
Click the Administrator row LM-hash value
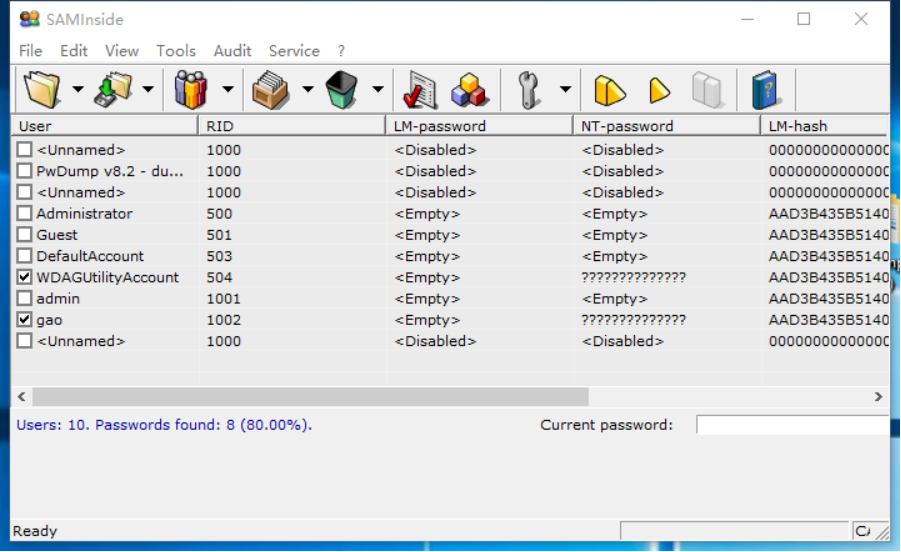[829, 214]
